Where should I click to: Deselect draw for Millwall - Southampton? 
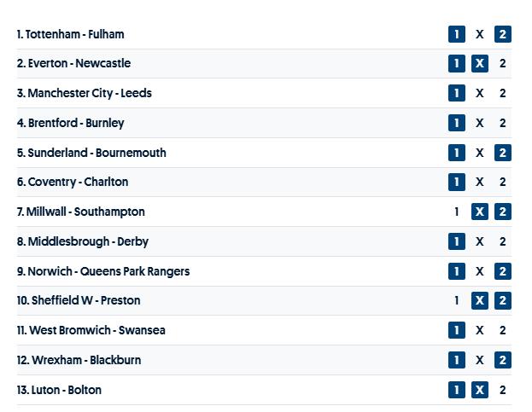(480, 212)
